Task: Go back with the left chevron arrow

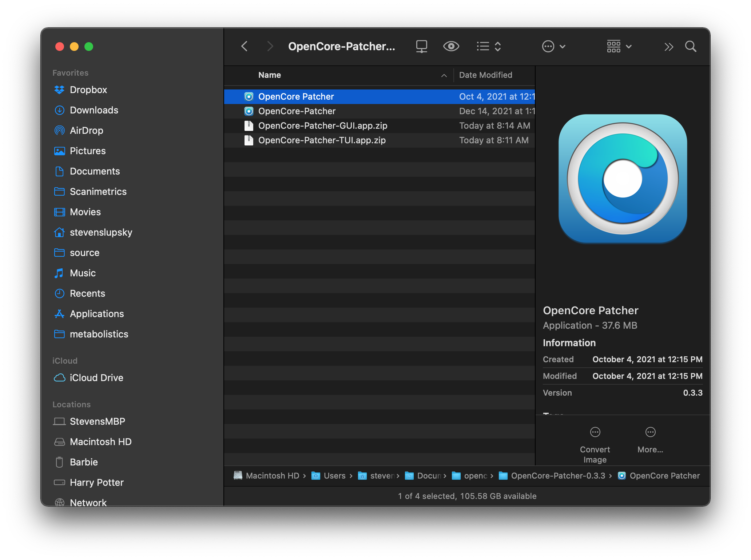Action: tap(245, 47)
